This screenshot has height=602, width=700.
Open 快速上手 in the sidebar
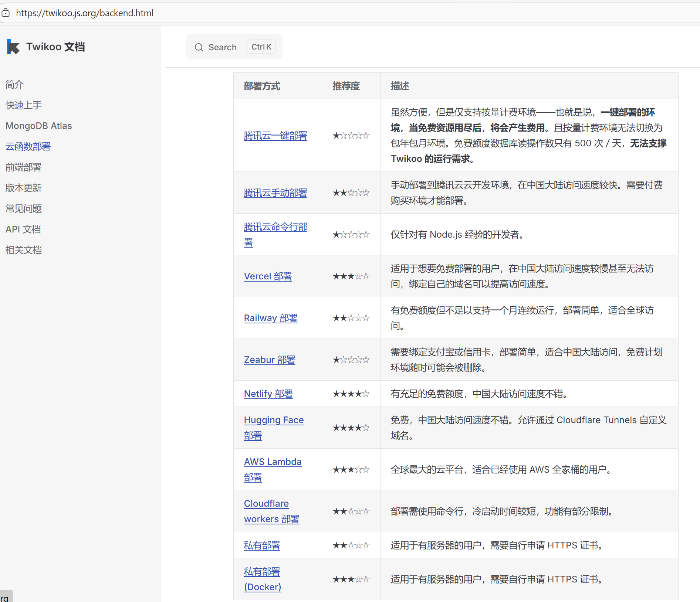[x=24, y=105]
